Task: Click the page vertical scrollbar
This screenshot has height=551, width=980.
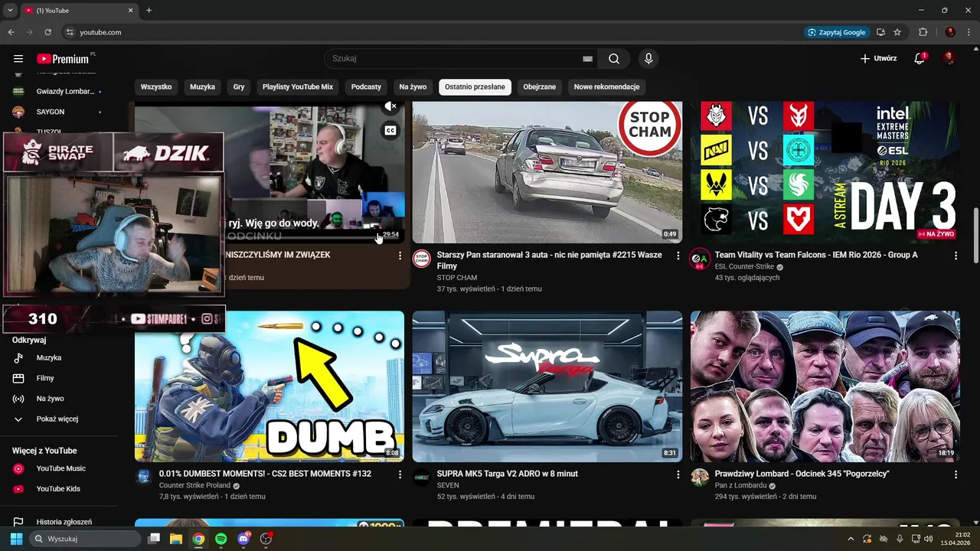Action: click(975, 237)
